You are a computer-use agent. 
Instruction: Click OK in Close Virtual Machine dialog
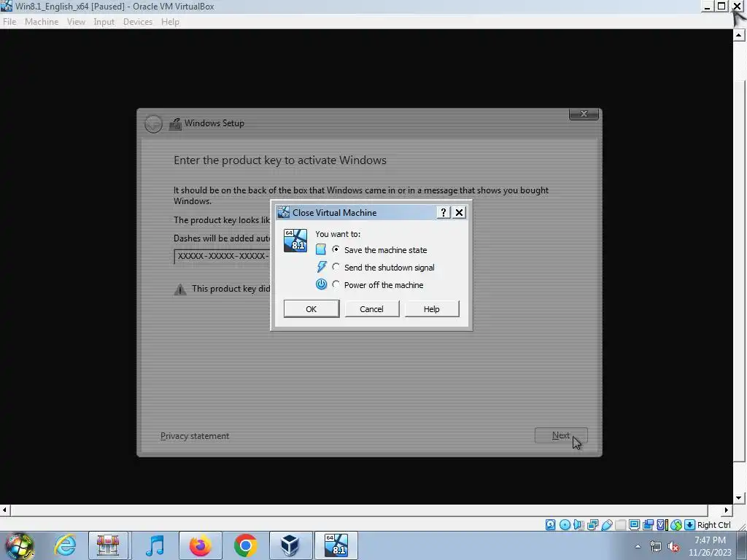[311, 309]
